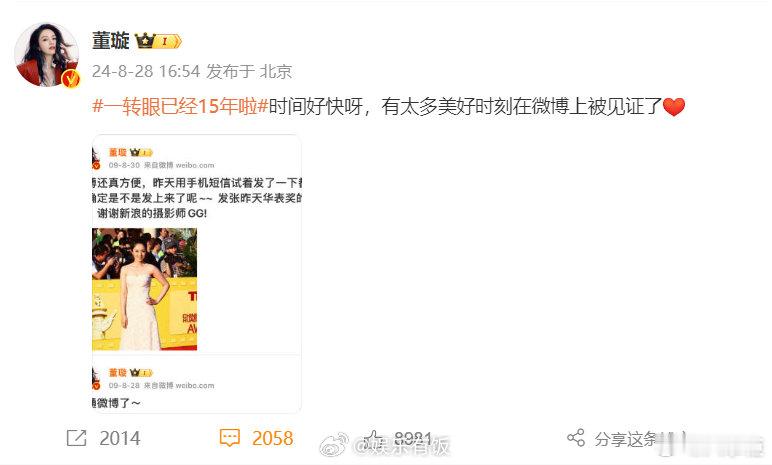Click the 24-8-28 16:54 timestamp

pos(146,71)
